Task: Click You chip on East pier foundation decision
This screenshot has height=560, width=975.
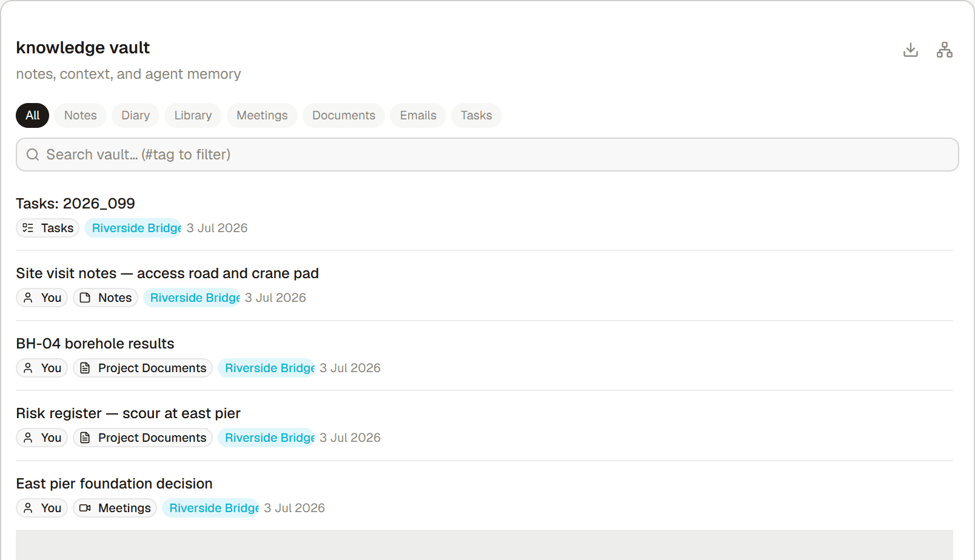Action: coord(42,508)
